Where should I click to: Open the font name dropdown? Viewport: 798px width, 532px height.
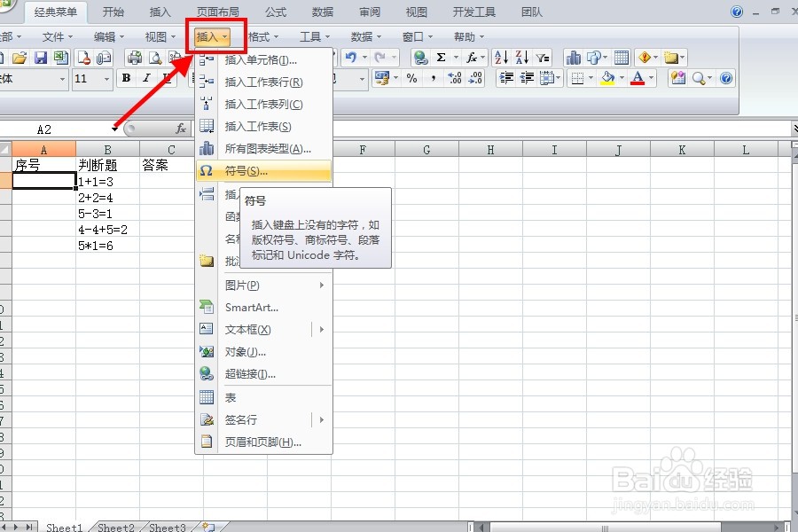pos(62,78)
